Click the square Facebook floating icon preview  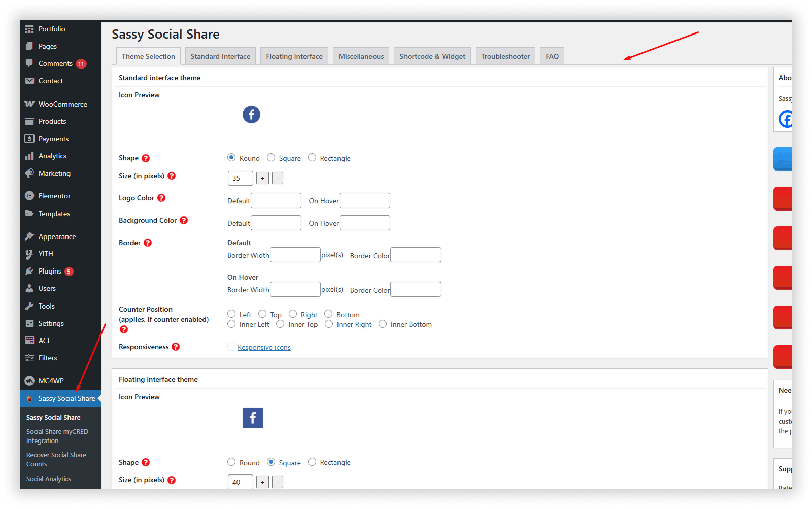[x=252, y=418]
